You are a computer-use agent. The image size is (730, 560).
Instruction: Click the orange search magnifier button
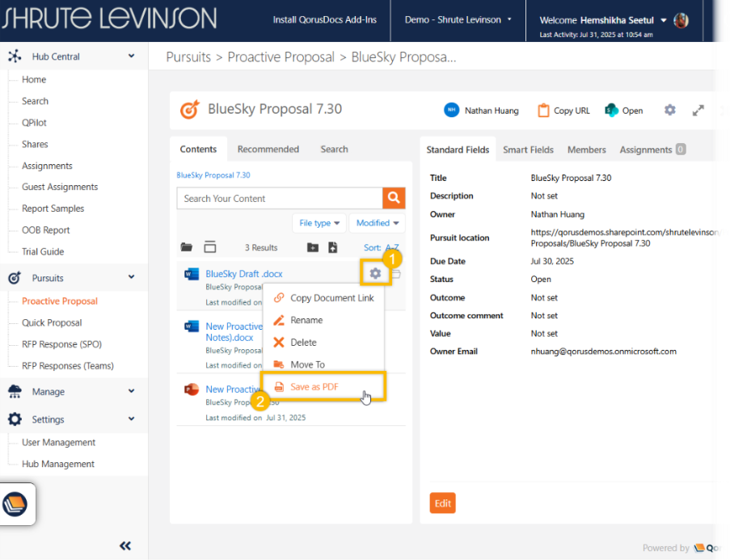click(x=394, y=198)
